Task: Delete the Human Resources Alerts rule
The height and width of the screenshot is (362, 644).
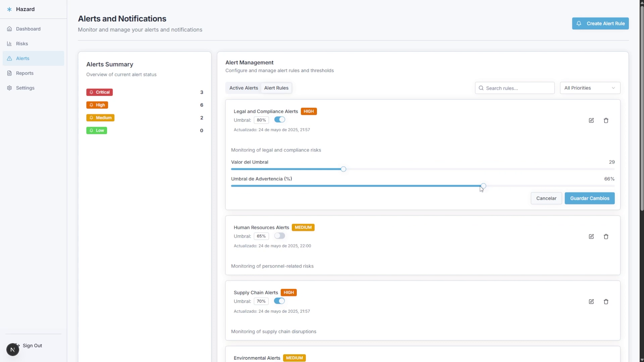Action: point(606,237)
